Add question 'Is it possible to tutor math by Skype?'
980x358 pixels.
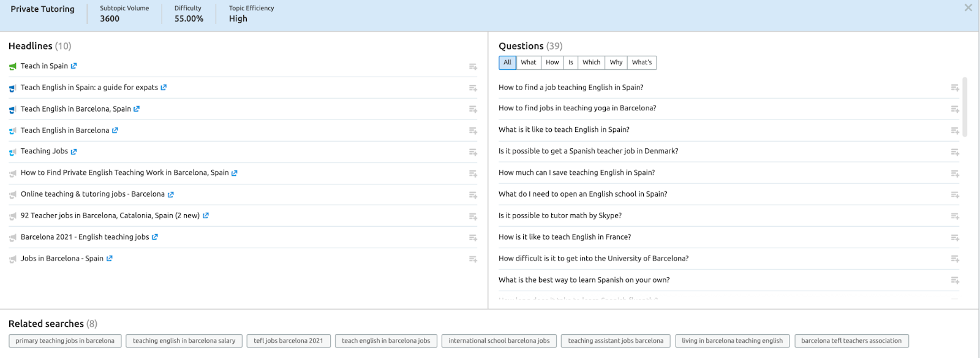click(954, 216)
